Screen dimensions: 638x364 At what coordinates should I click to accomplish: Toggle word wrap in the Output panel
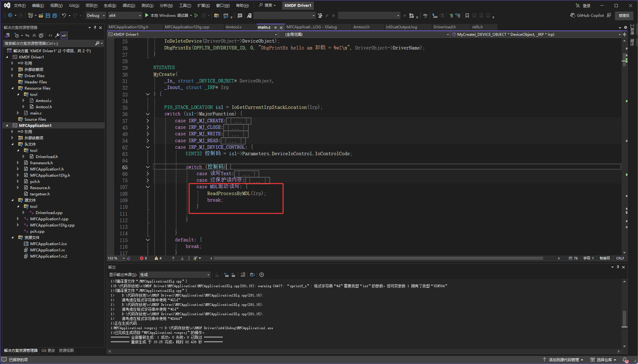click(252, 275)
